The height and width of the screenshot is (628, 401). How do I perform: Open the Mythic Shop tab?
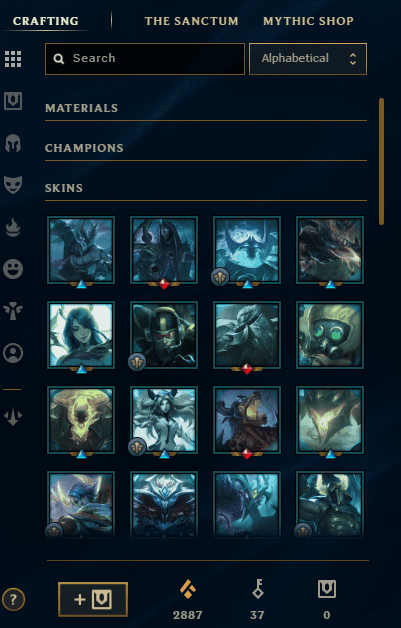308,21
